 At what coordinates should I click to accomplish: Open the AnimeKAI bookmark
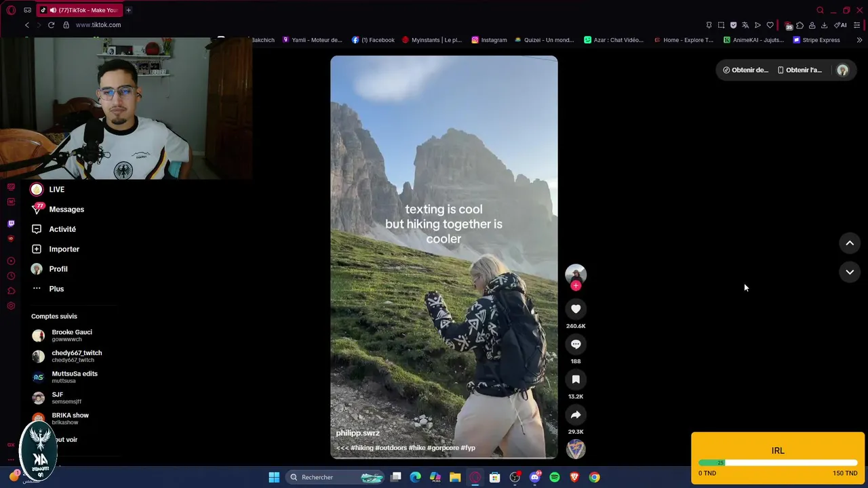click(753, 40)
